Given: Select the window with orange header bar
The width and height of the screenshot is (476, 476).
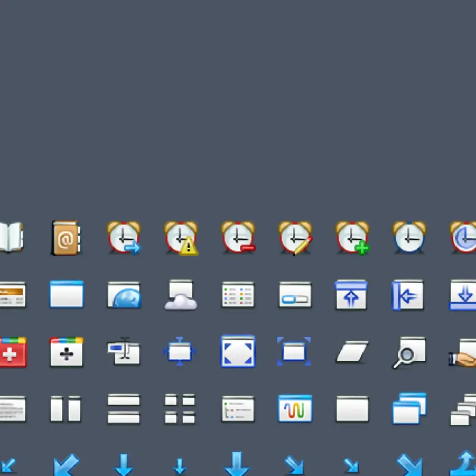Looking at the screenshot, I should point(12,295).
